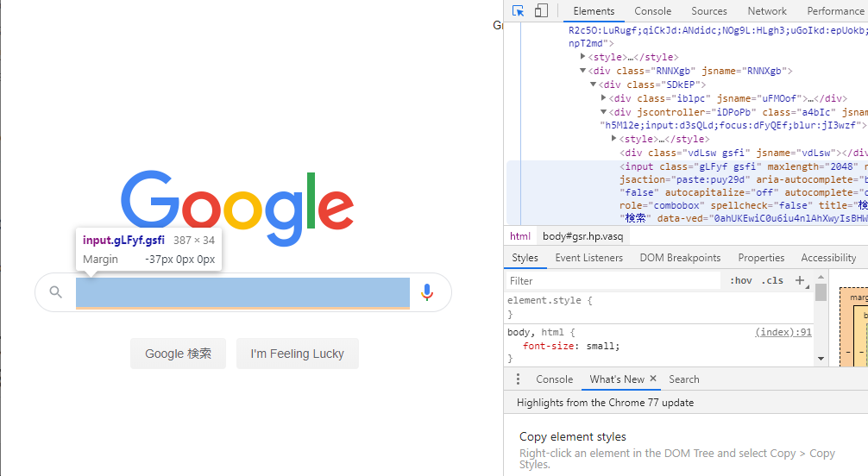868x476 pixels.
Task: Select the Styles pane tab
Action: point(525,258)
